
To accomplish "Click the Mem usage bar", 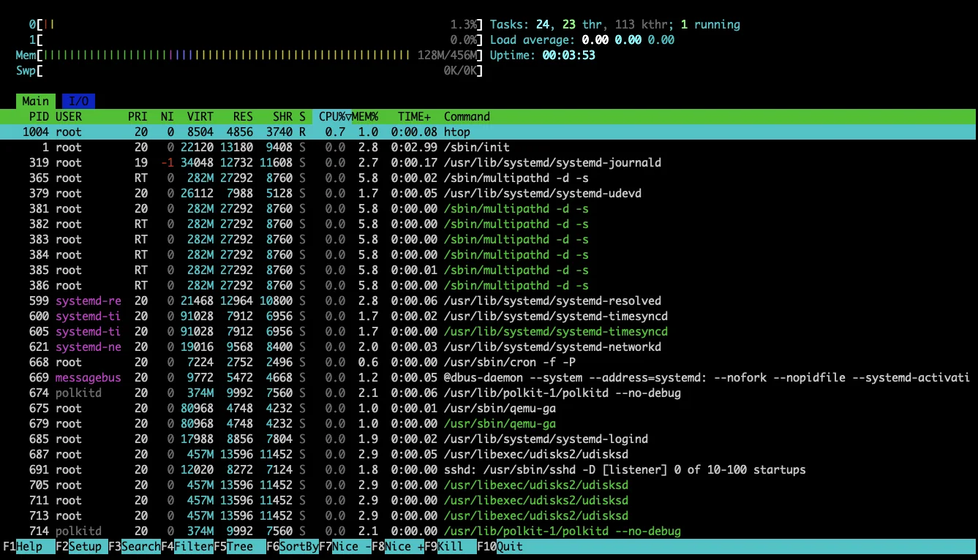I will pyautogui.click(x=249, y=56).
